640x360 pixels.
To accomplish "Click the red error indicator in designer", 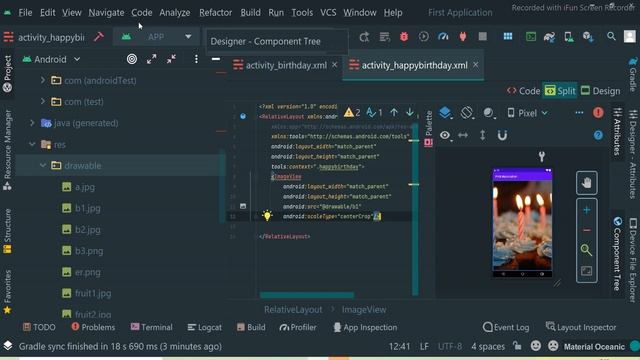I will tap(598, 113).
